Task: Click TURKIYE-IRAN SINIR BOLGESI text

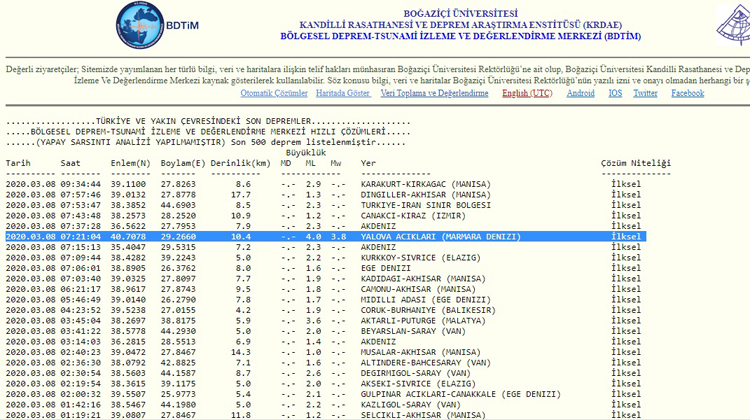Action: (x=426, y=205)
